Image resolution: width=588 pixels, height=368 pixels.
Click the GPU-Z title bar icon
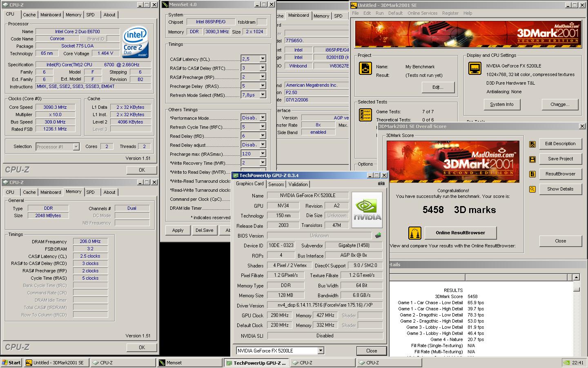pos(236,175)
